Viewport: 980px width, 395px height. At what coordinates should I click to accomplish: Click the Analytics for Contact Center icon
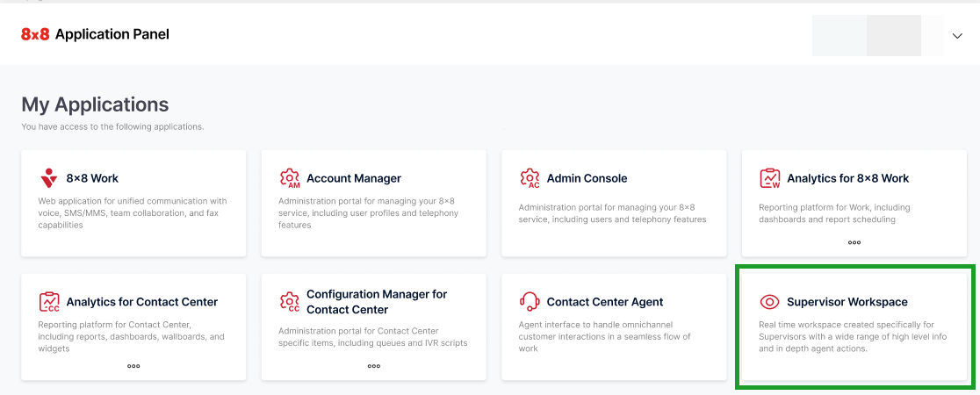tap(49, 302)
